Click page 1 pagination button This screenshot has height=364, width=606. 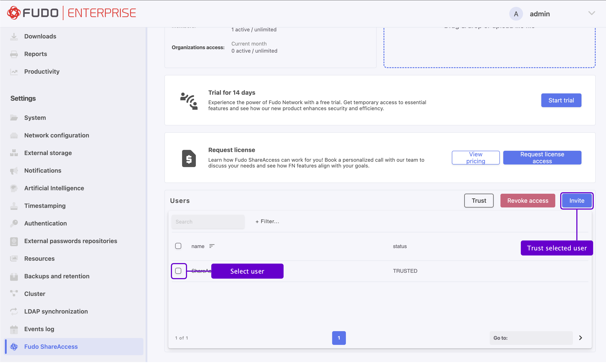coord(339,338)
